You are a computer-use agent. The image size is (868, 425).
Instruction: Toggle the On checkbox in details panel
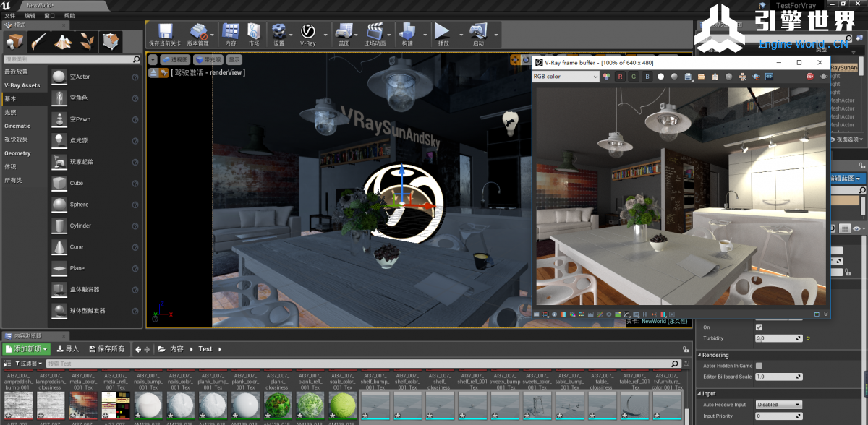coord(759,327)
